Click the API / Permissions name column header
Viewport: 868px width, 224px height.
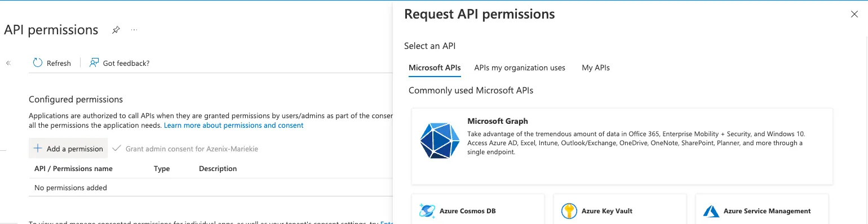point(73,168)
